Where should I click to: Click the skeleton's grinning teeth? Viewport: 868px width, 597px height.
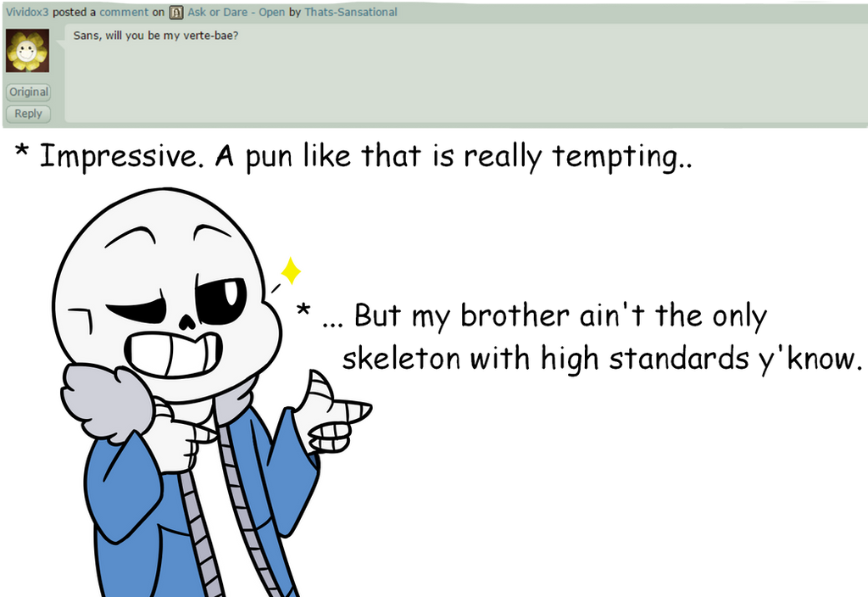tap(173, 354)
